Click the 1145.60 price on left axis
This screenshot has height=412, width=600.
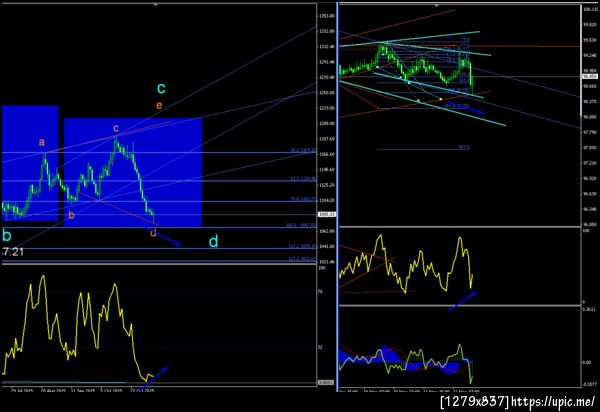coord(327,169)
